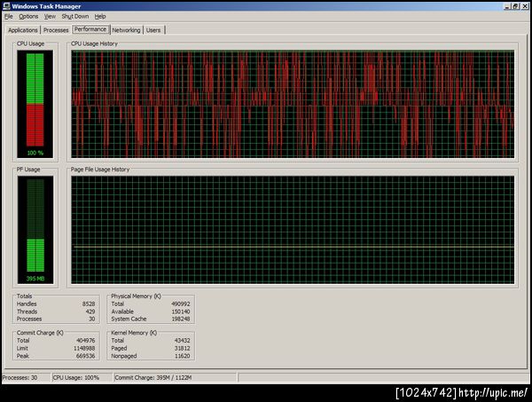Open the Options menu
Screen dimensions: 532x402
coord(28,16)
